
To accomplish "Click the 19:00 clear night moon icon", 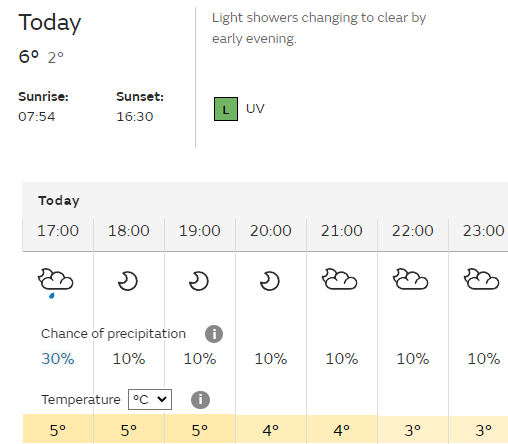I will (199, 281).
